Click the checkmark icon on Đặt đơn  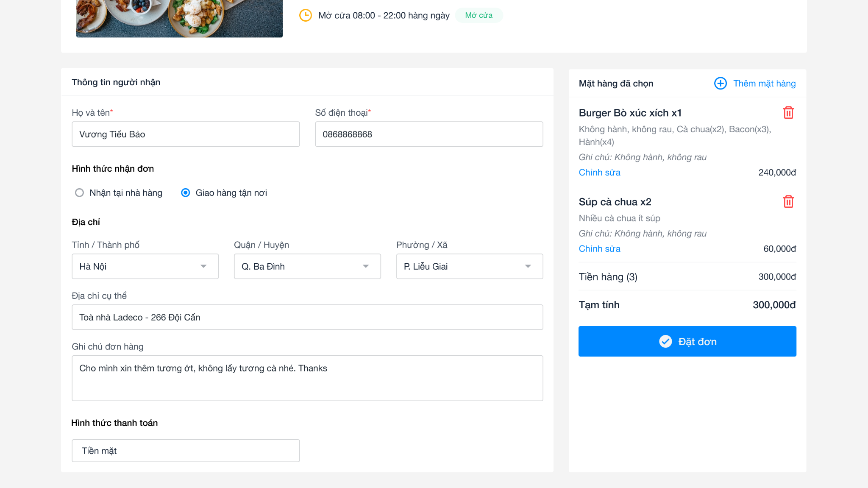pyautogui.click(x=665, y=342)
